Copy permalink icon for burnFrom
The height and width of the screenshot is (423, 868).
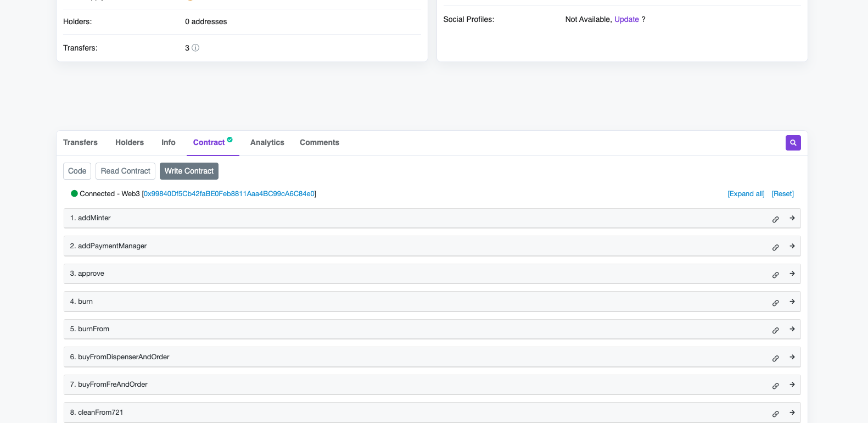pyautogui.click(x=776, y=330)
